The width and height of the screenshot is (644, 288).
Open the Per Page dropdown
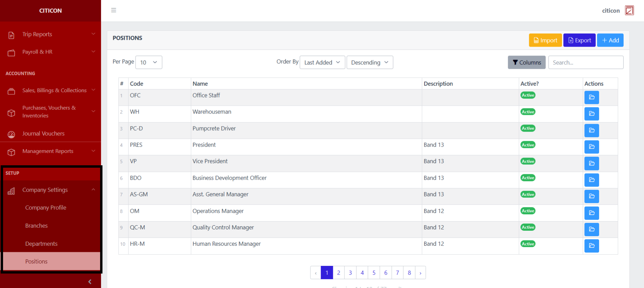click(149, 62)
